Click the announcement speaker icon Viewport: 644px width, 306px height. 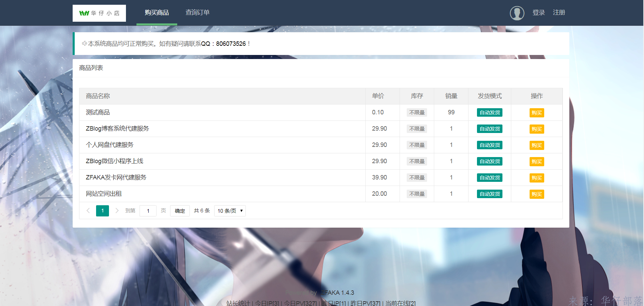point(84,43)
